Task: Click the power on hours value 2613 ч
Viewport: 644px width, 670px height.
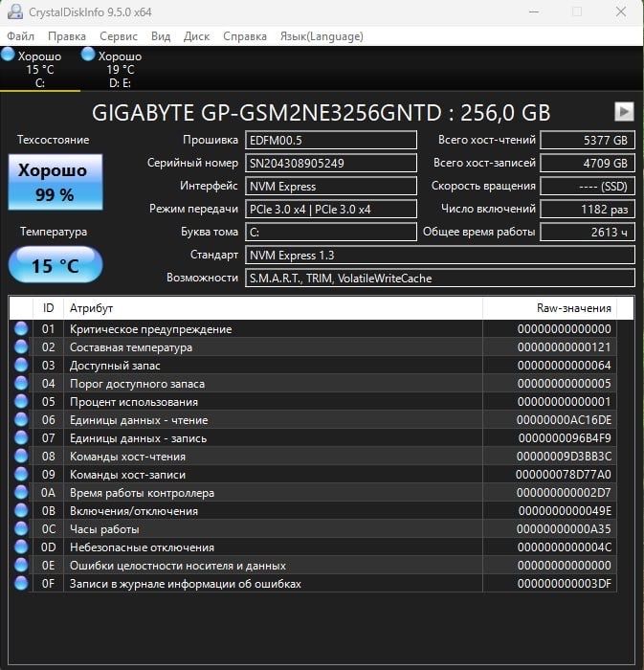Action: point(588,233)
